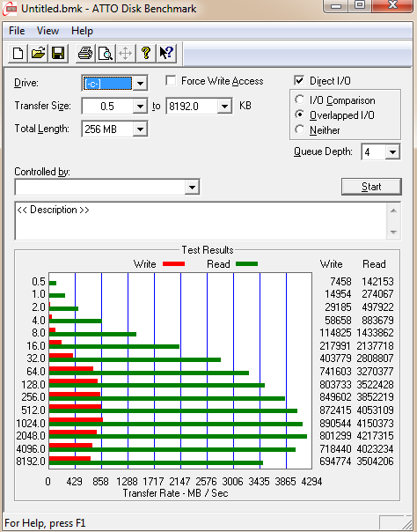The height and width of the screenshot is (532, 417).
Task: Minimize the ATTO Disk Benchmark window
Action: pyautogui.click(x=336, y=6)
